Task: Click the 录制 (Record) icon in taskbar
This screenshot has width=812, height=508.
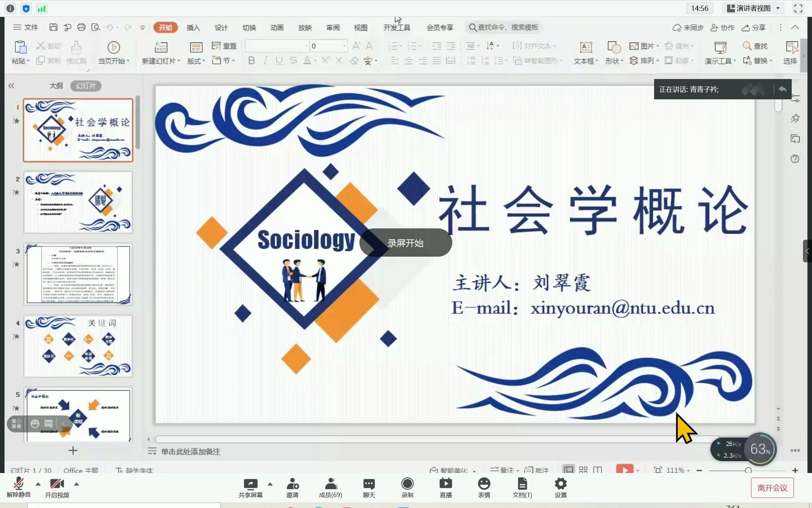Action: 408,487
